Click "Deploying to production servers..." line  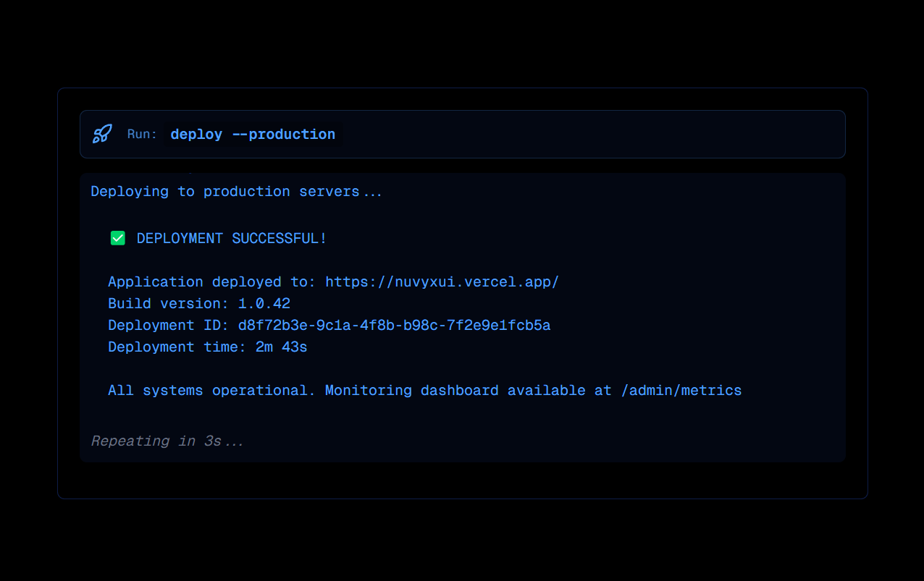(x=236, y=192)
